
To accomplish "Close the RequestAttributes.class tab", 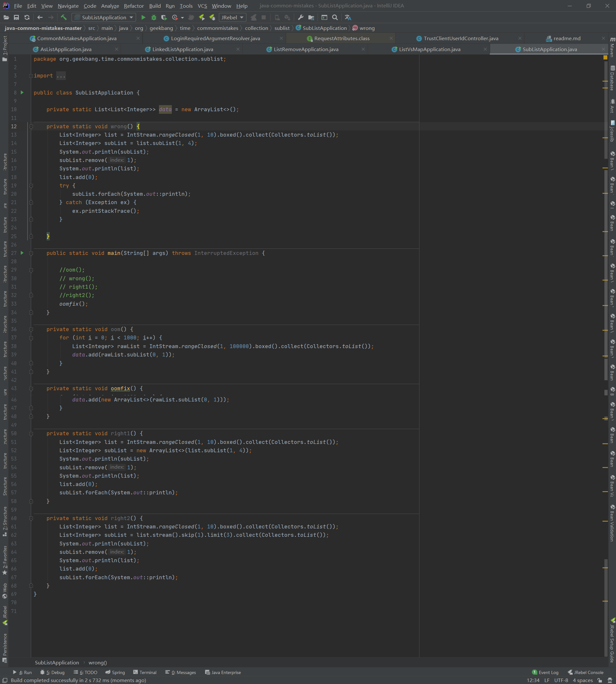I will pos(391,38).
